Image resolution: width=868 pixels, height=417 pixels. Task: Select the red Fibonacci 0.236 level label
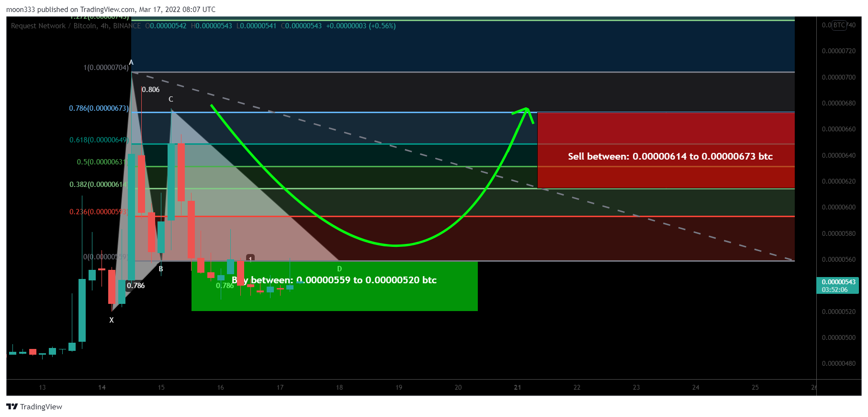[x=99, y=212]
